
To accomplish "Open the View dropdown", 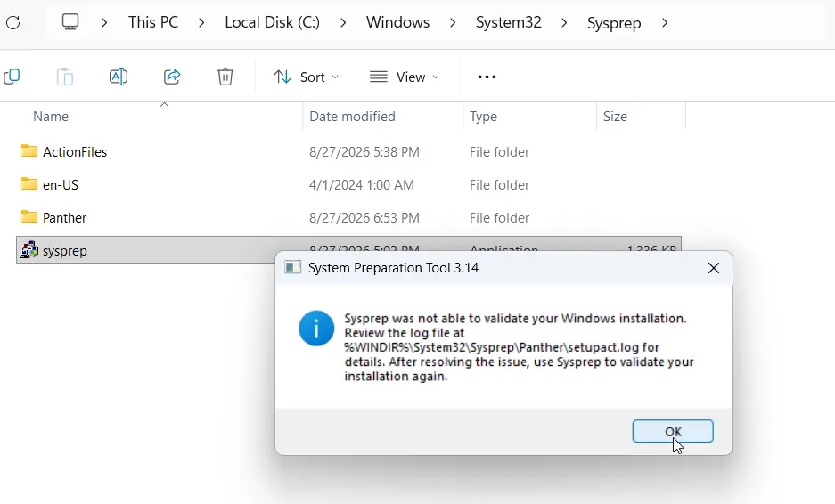I will 405,77.
